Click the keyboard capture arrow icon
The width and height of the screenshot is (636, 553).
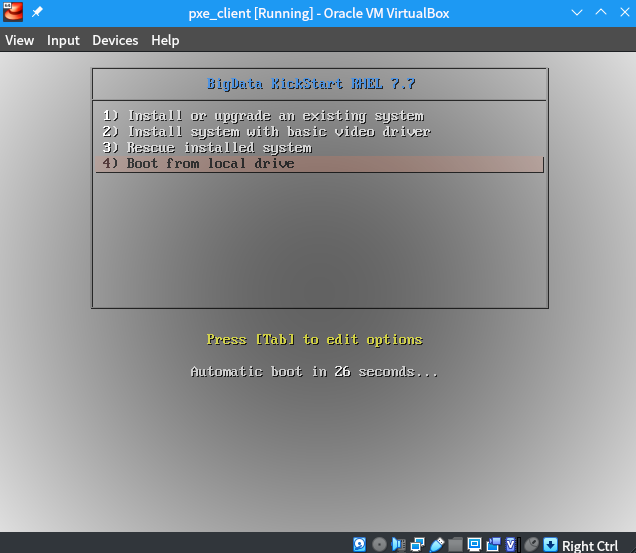click(x=550, y=544)
